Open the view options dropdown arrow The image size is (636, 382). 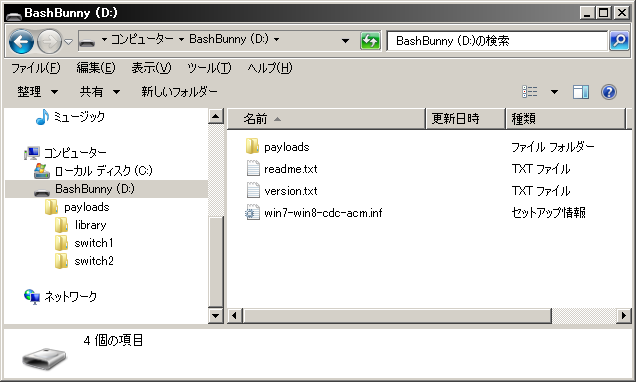(x=554, y=92)
